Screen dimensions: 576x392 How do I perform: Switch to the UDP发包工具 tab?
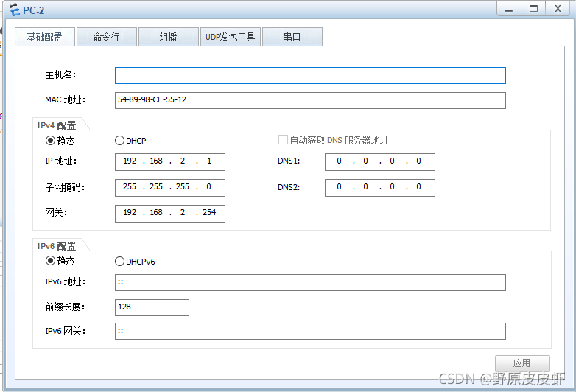[x=231, y=37]
